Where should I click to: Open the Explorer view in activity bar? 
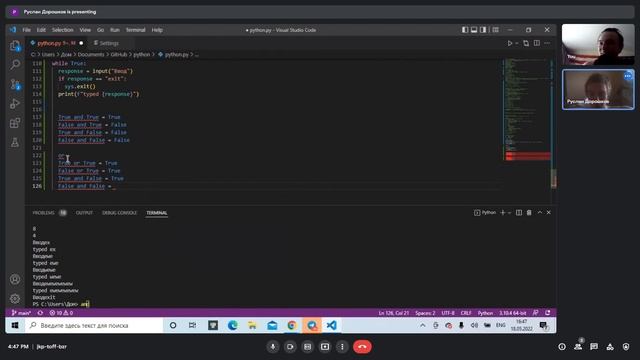click(x=15, y=46)
